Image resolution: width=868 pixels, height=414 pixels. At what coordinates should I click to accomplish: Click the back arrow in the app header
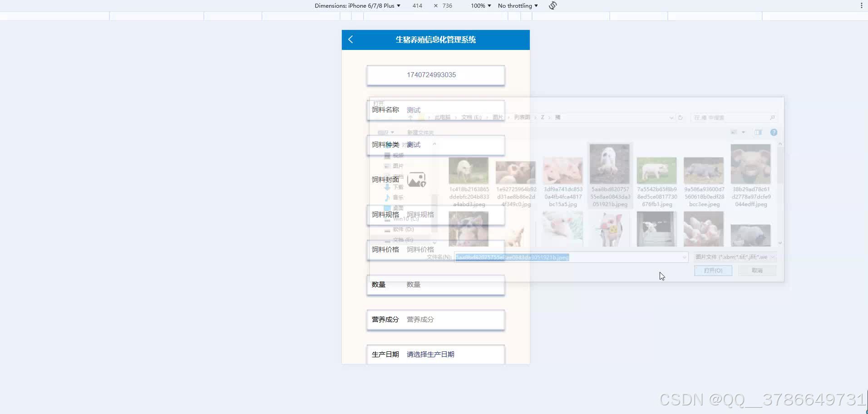[x=350, y=39]
